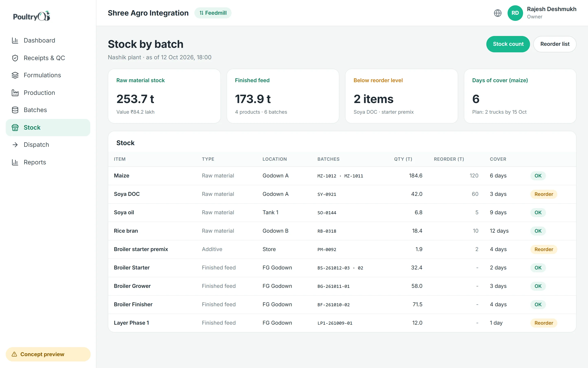Click the globe language icon
The width and height of the screenshot is (588, 368).
click(498, 13)
